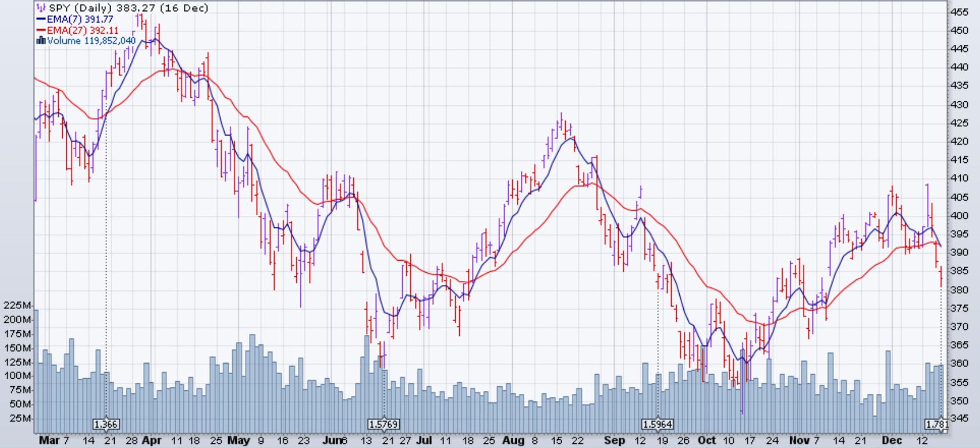
Task: Click the 1.366 marker box on time axis
Action: coord(106,424)
